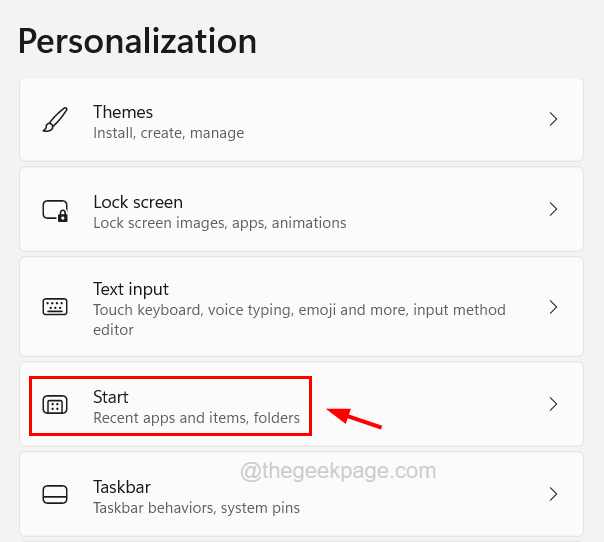Expand the Text input row chevron

(553, 307)
